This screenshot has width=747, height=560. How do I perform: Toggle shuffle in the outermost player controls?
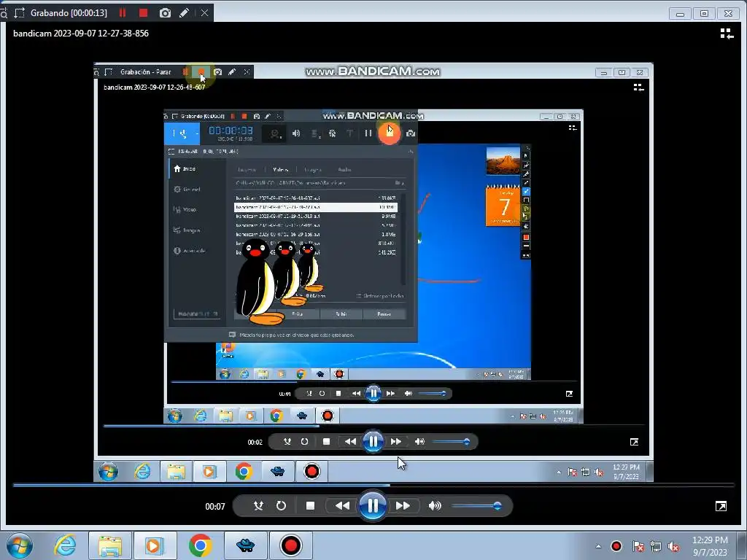(258, 506)
